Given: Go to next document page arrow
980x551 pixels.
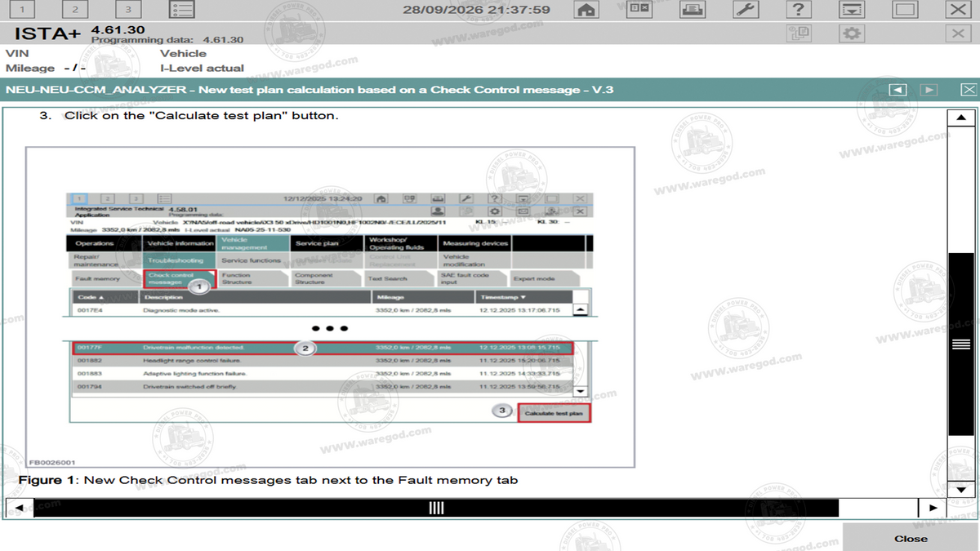Looking at the screenshot, I should point(929,90).
